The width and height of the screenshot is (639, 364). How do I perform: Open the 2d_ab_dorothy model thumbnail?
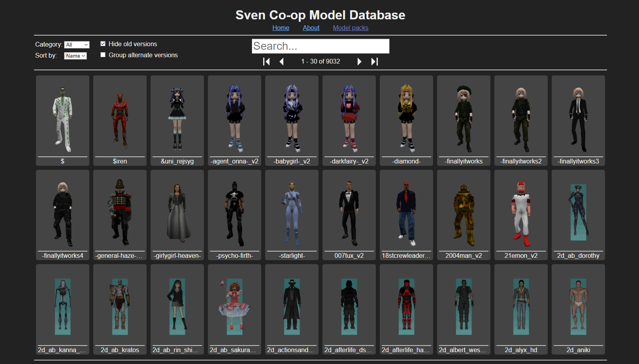tap(578, 215)
